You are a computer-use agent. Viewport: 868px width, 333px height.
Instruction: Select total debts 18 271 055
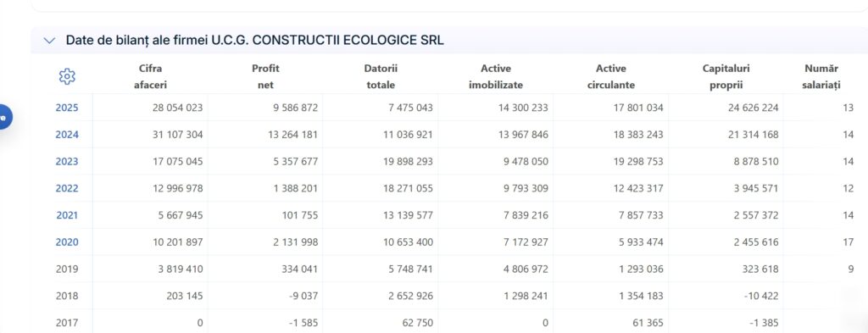pyautogui.click(x=408, y=188)
